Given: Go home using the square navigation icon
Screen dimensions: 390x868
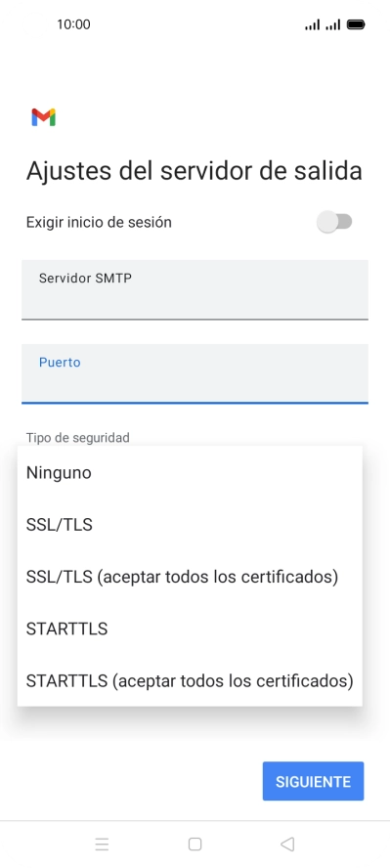Looking at the screenshot, I should coord(195,844).
